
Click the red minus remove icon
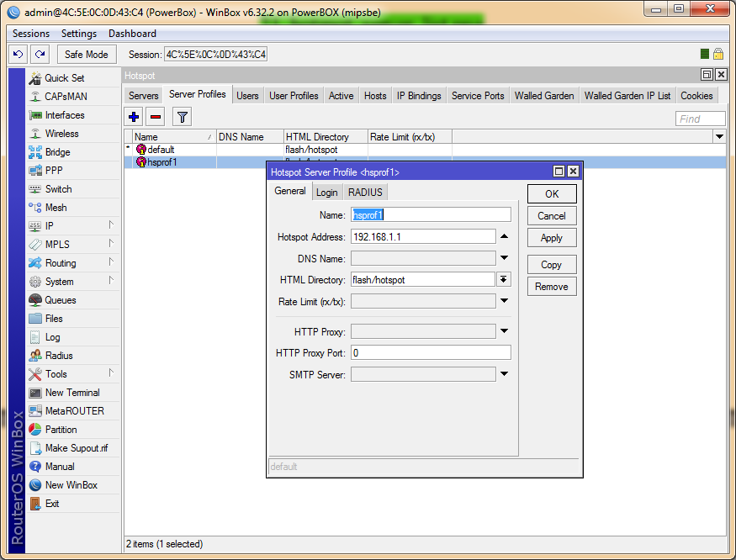[x=156, y=117]
